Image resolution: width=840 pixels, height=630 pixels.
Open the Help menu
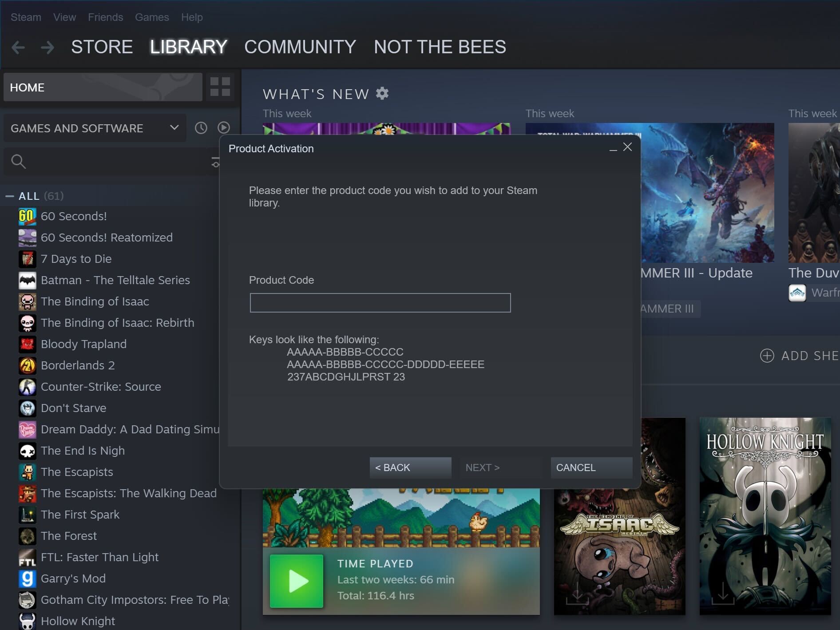(x=192, y=17)
